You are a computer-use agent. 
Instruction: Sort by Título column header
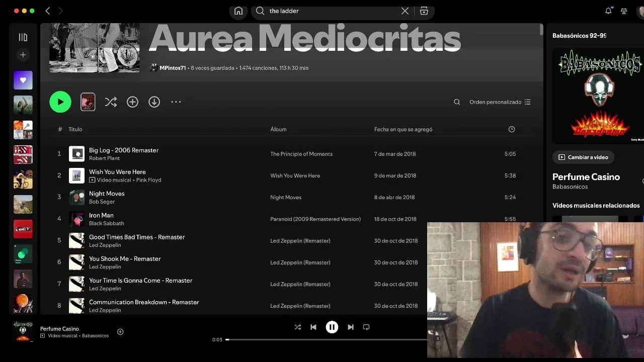click(x=75, y=129)
